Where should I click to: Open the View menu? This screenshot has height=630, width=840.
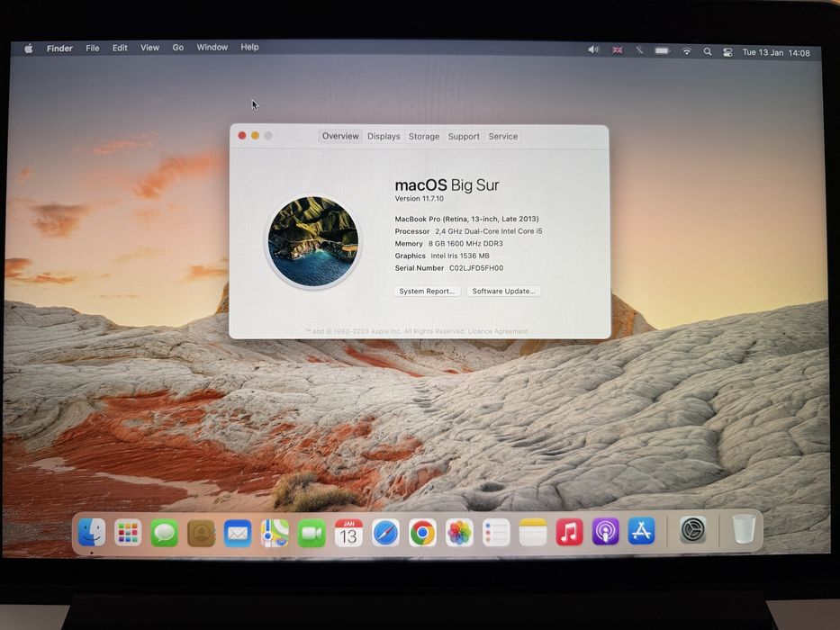(149, 48)
